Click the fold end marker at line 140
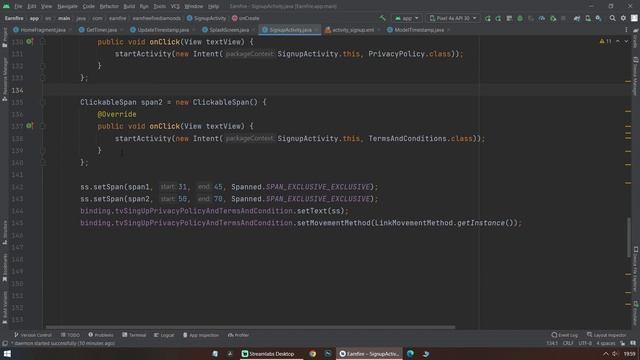640x360 pixels. coord(43,162)
